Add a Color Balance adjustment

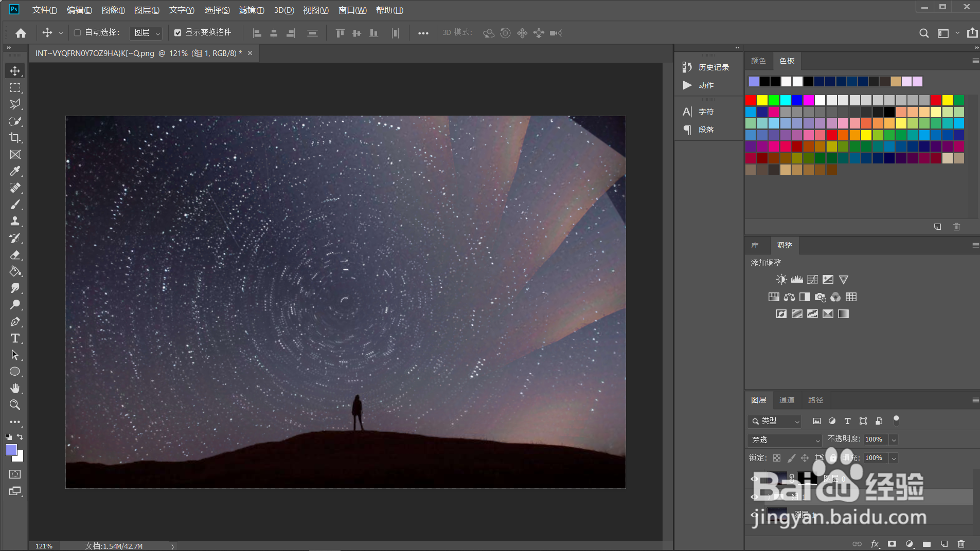pyautogui.click(x=789, y=297)
